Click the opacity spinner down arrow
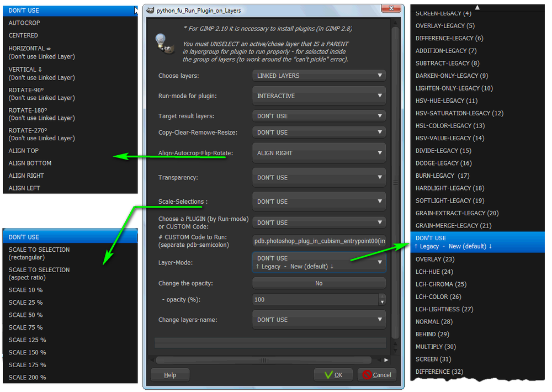Image resolution: width=552 pixels, height=392 pixels. point(383,302)
